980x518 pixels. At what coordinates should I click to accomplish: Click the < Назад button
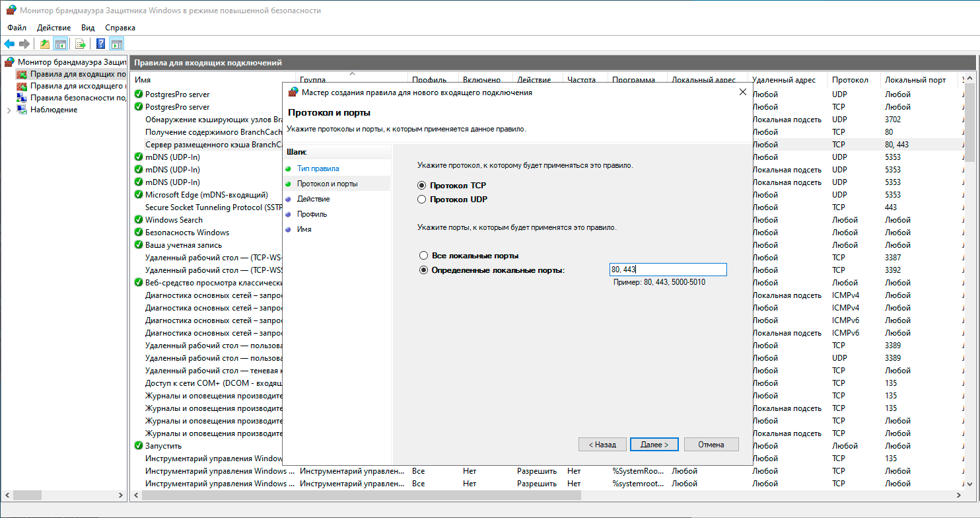602,445
